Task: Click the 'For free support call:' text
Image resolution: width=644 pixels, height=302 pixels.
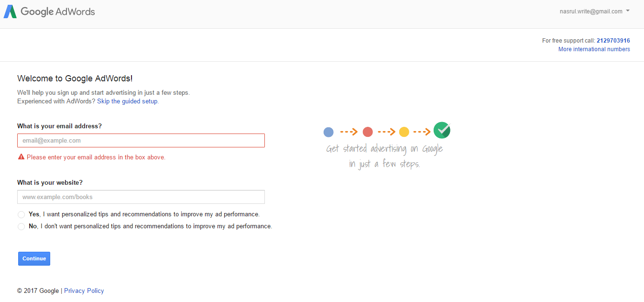Action: click(568, 41)
